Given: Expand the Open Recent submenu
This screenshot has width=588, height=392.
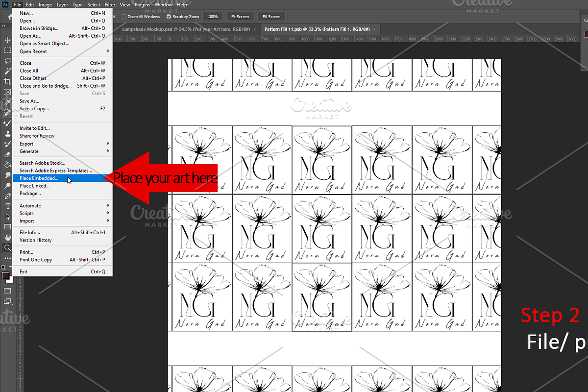Looking at the screenshot, I should click(x=62, y=51).
